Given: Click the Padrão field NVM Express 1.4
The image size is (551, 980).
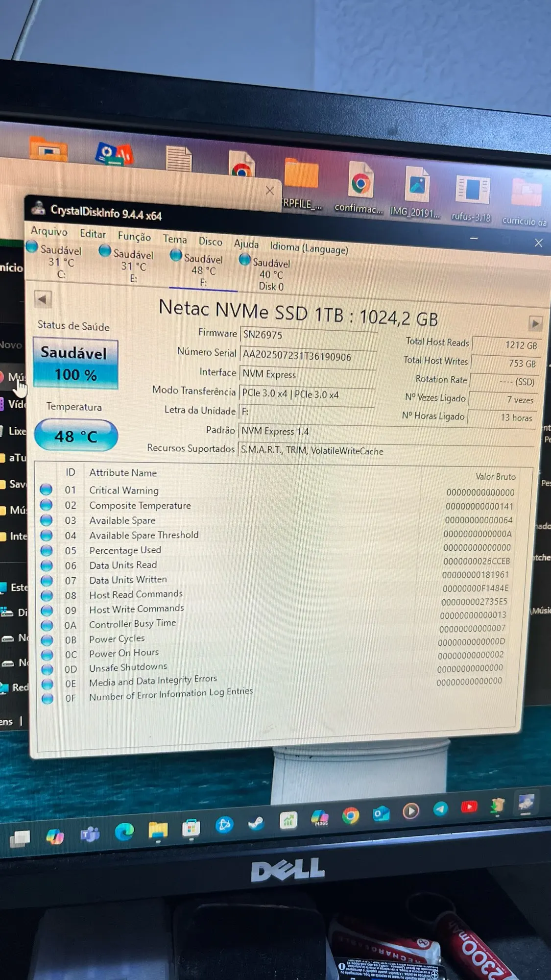Looking at the screenshot, I should (x=387, y=432).
